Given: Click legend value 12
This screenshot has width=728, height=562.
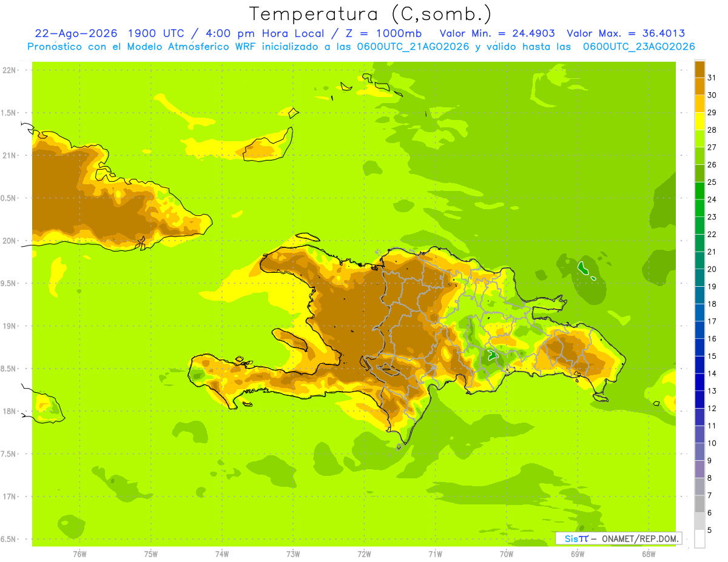Looking at the screenshot, I should tap(712, 409).
